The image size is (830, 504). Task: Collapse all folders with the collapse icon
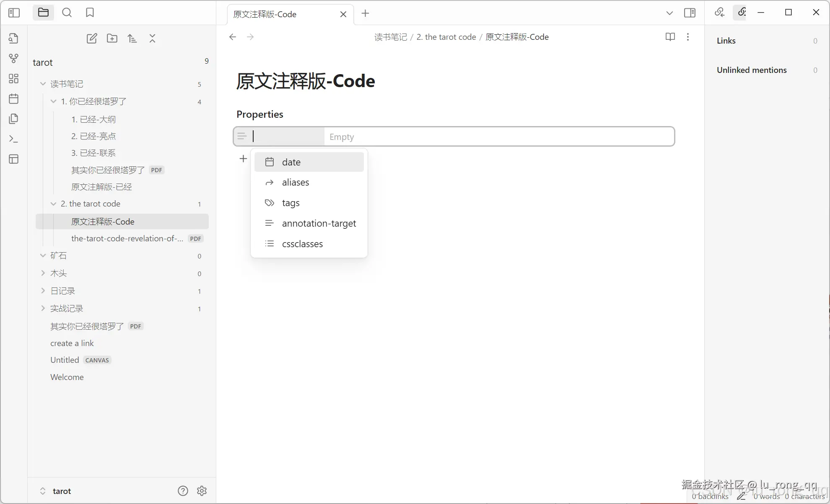tap(152, 38)
